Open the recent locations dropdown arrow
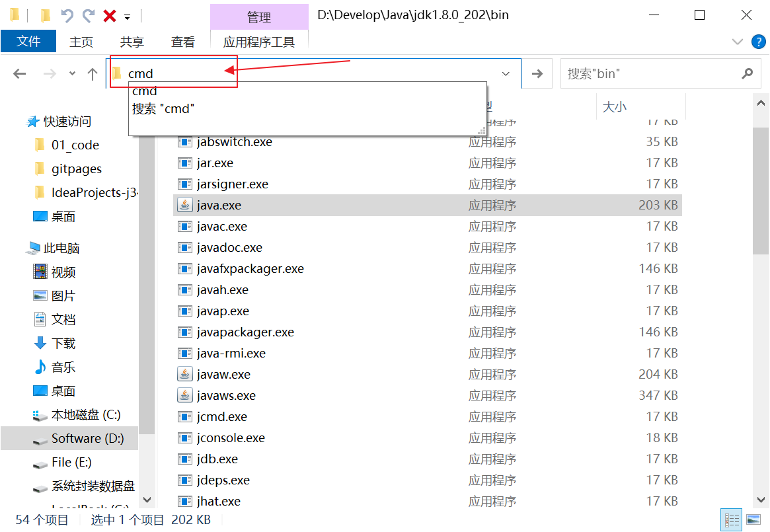Image resolution: width=770 pixels, height=532 pixels. [x=72, y=74]
